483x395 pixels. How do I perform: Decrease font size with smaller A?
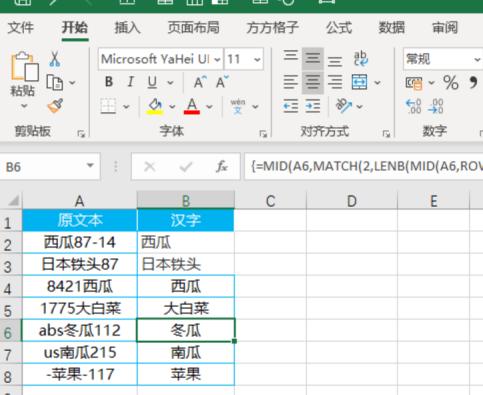click(222, 82)
